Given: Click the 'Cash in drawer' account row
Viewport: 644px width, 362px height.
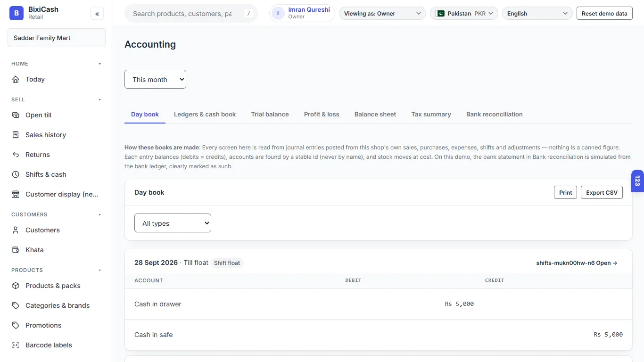Looking at the screenshot, I should tap(378, 304).
